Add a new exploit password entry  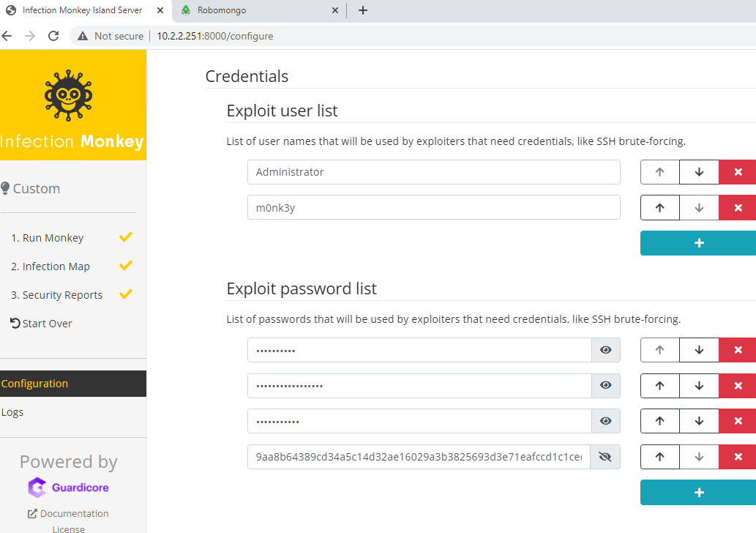point(699,493)
